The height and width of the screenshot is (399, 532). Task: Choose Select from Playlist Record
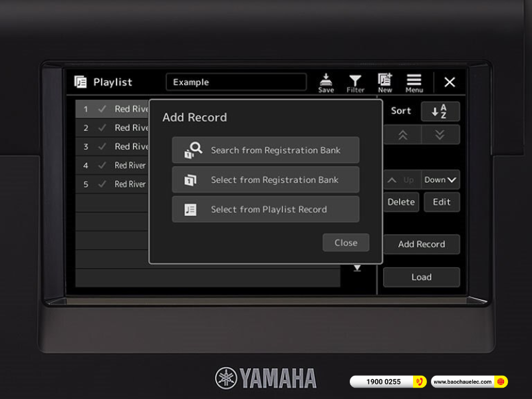[x=265, y=209]
